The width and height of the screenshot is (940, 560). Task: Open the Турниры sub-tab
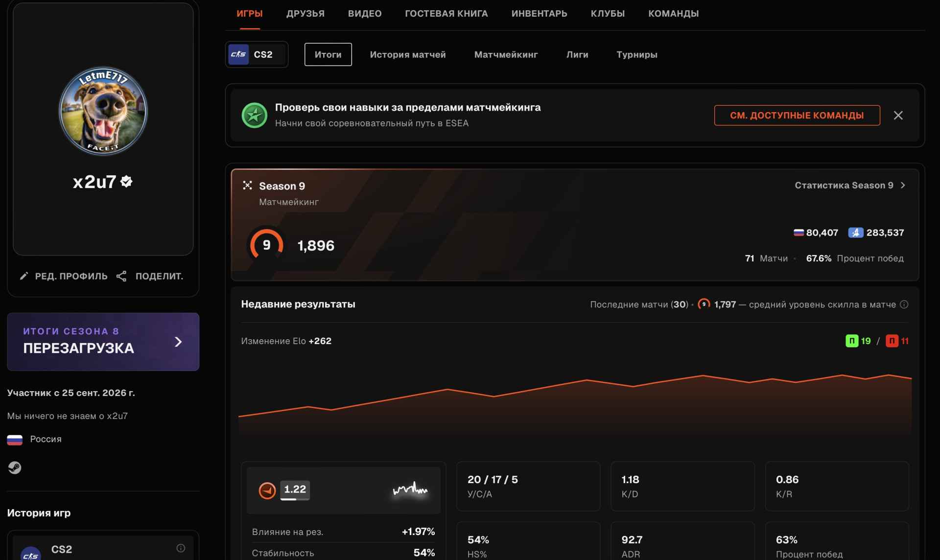pos(636,54)
